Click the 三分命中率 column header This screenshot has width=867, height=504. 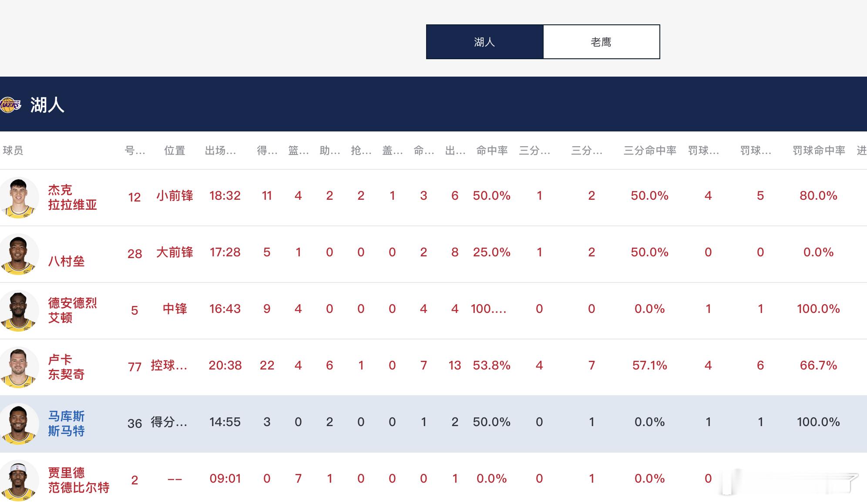click(x=649, y=151)
